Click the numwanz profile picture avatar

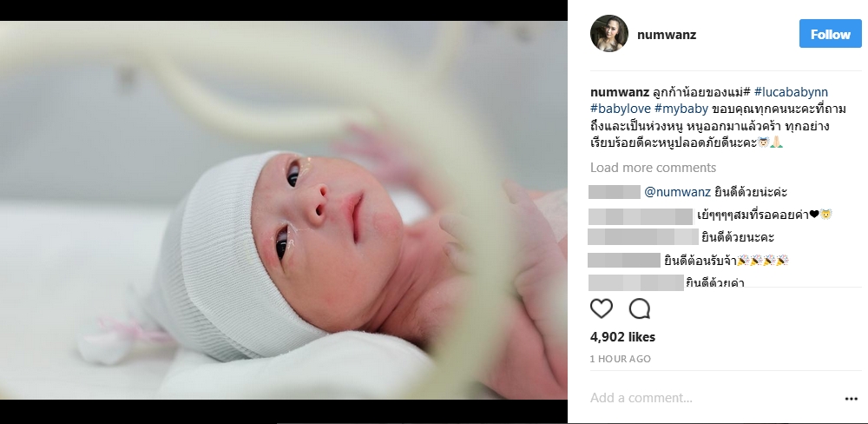coord(609,34)
